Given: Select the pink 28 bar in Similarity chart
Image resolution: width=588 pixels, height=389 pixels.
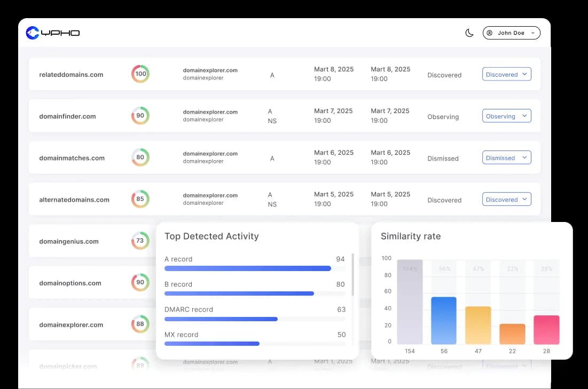Looking at the screenshot, I should [x=546, y=330].
